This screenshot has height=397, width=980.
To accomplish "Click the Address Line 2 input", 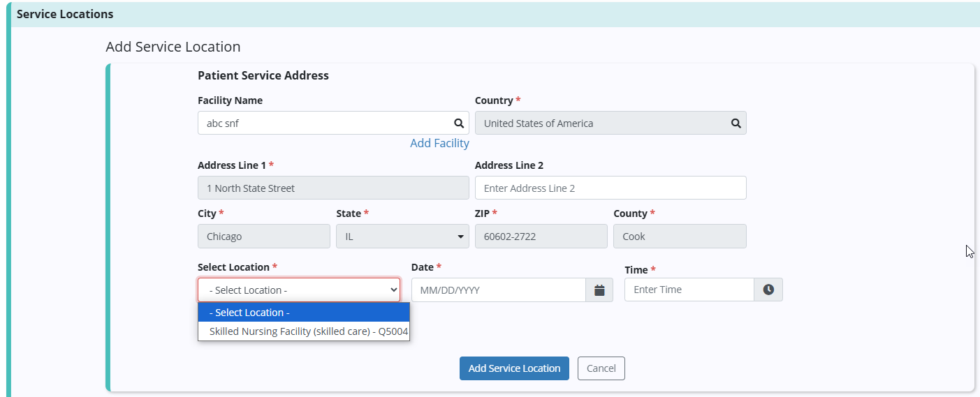I will [610, 188].
